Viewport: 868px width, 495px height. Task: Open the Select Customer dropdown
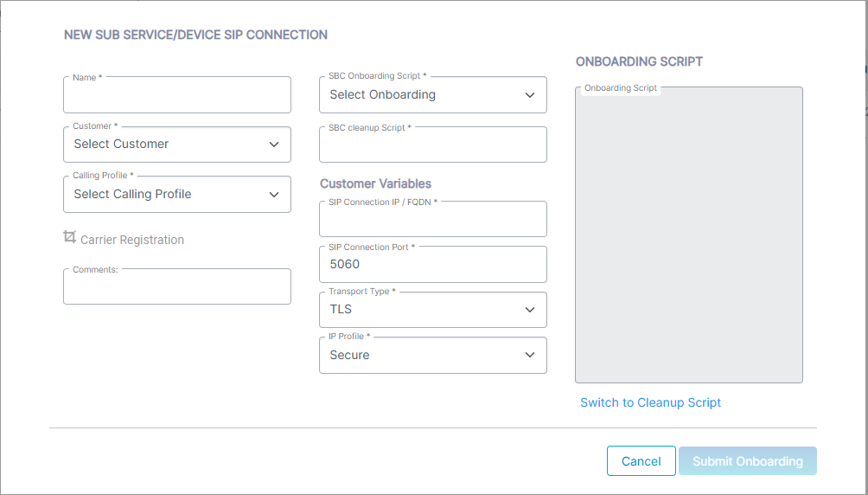[177, 145]
